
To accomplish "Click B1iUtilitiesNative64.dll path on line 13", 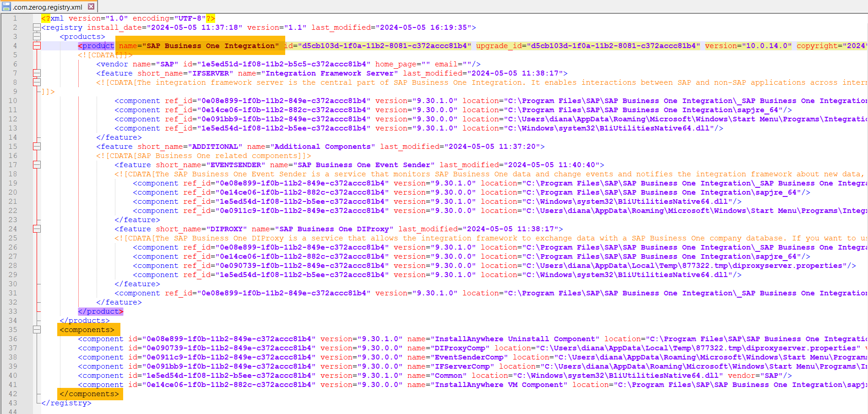I will (609, 128).
